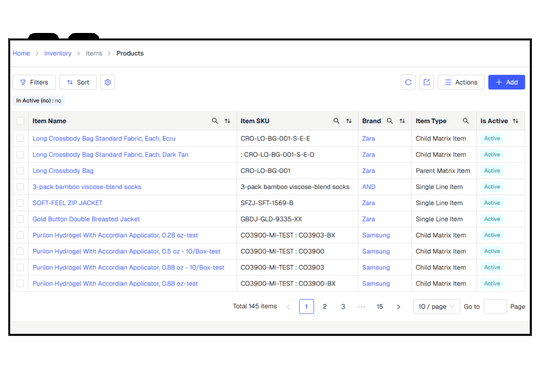540x384 pixels.
Task: Open Purilon Hydrogel 0.5 oz - 10/Box-test item
Action: (x=126, y=251)
